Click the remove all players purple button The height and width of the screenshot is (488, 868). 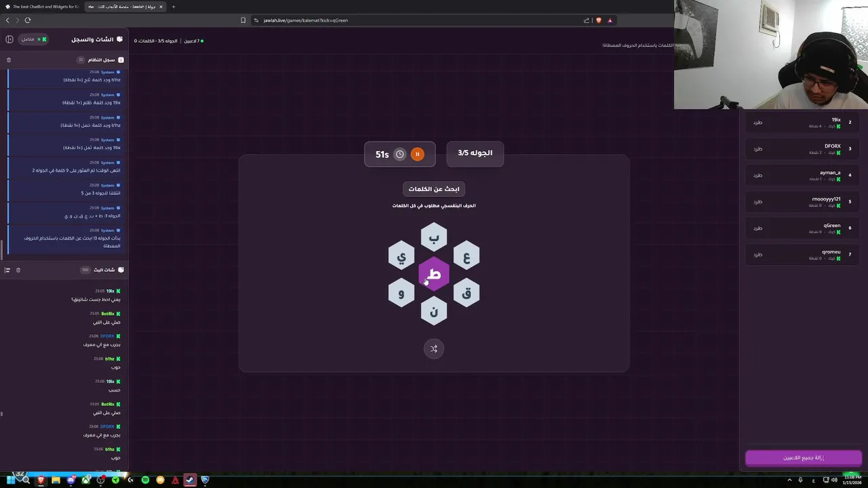click(x=804, y=458)
